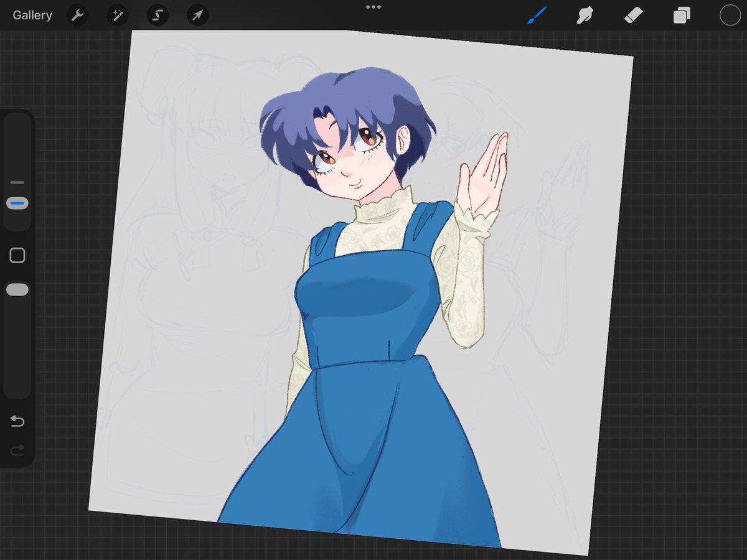The width and height of the screenshot is (747, 560).
Task: Select the Eraser tool
Action: point(633,16)
